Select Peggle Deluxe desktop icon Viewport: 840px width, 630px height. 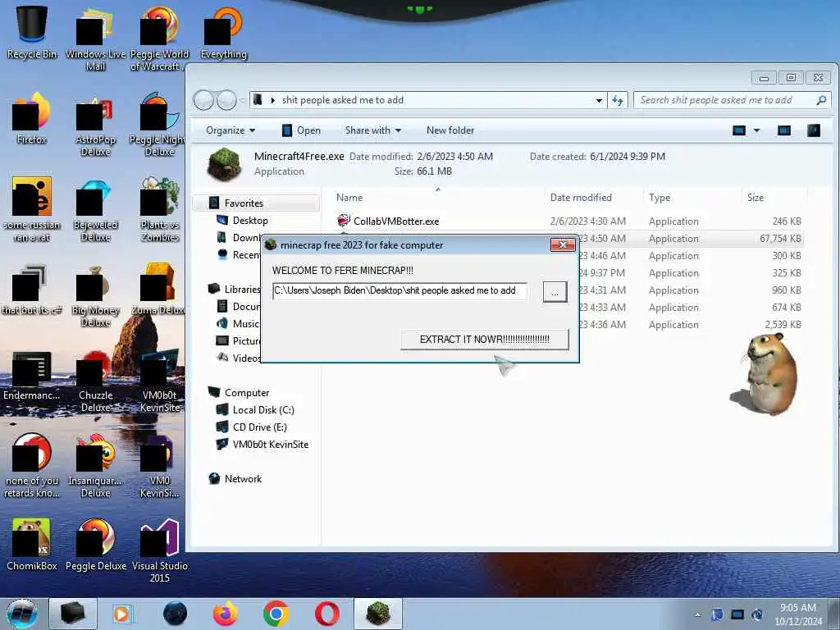point(95,545)
